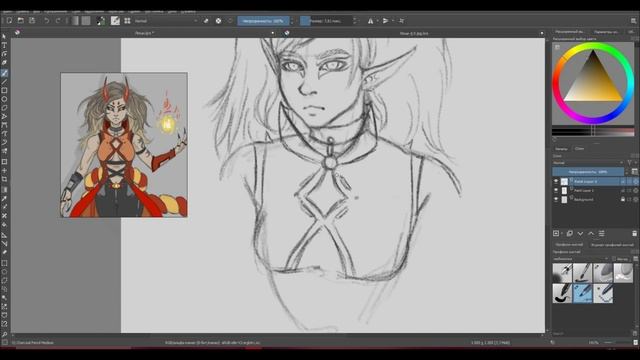Duplicate the selected layer

[569, 233]
